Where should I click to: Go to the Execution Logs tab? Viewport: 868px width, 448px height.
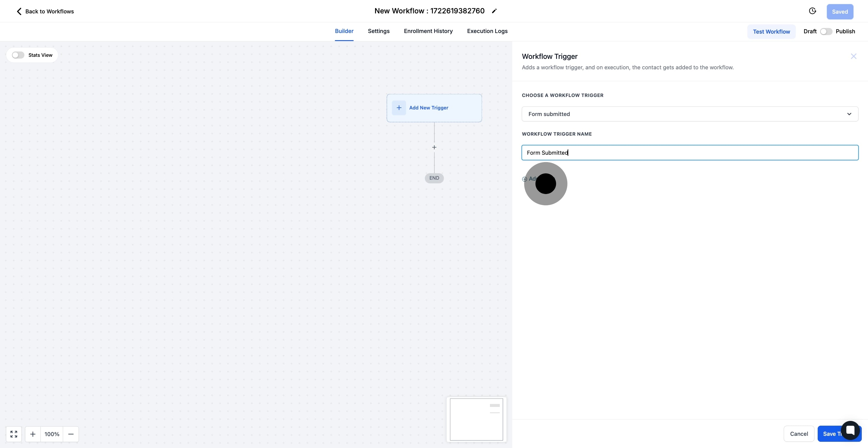(487, 31)
